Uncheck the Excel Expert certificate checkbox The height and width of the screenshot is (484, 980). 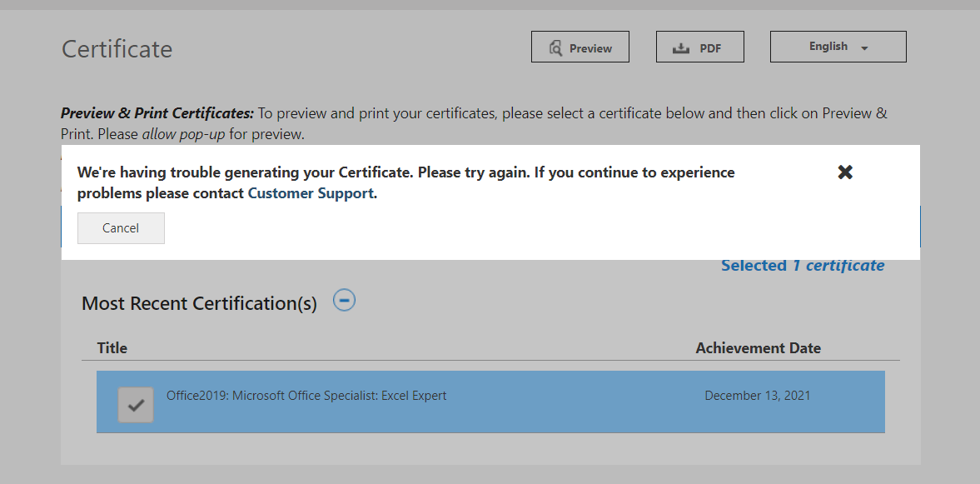point(136,405)
